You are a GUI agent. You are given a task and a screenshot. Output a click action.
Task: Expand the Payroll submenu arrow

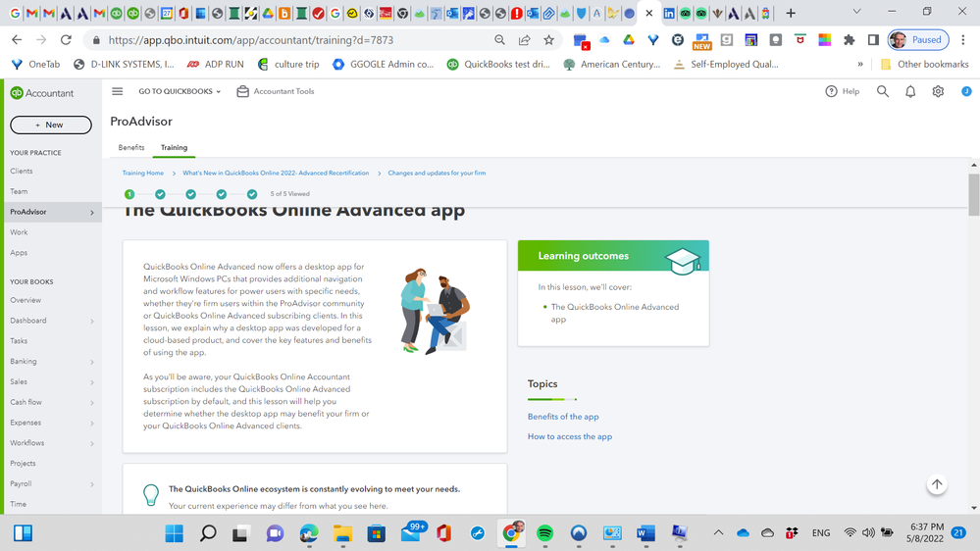(92, 484)
